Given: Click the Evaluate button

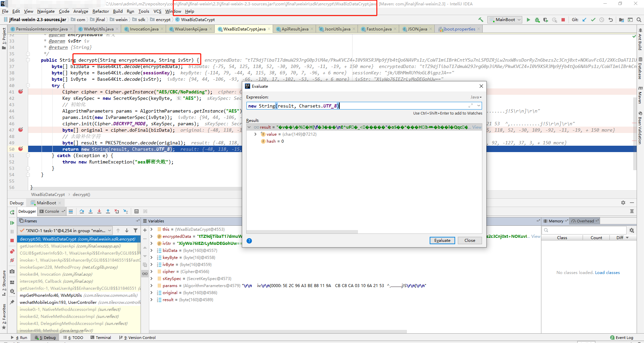Looking at the screenshot, I should point(442,241).
